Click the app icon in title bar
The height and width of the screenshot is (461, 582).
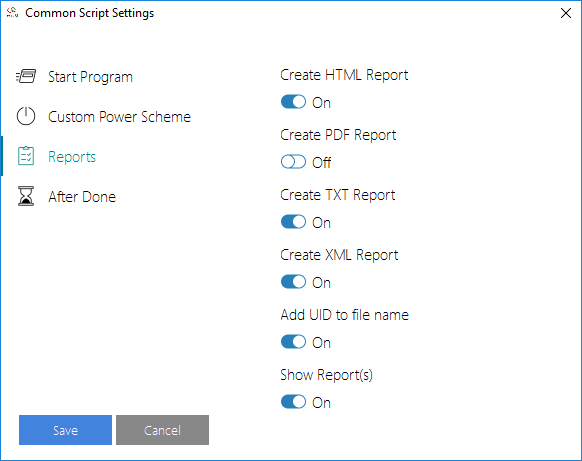[x=12, y=13]
